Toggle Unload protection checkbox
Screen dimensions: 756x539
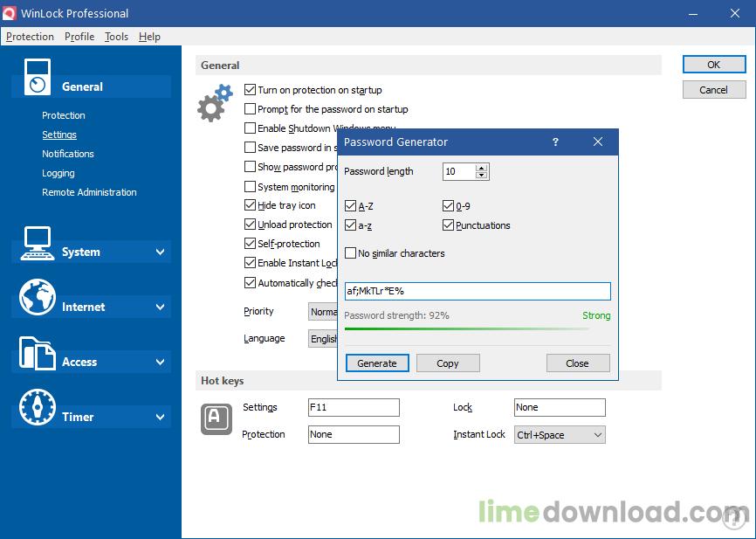[x=250, y=225]
